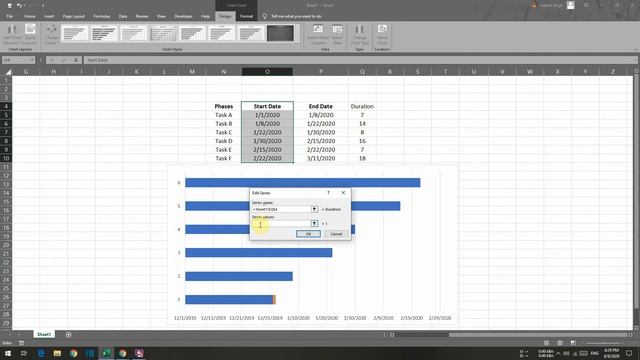Open Change Colors dropdown
The image size is (640, 360).
point(52,35)
